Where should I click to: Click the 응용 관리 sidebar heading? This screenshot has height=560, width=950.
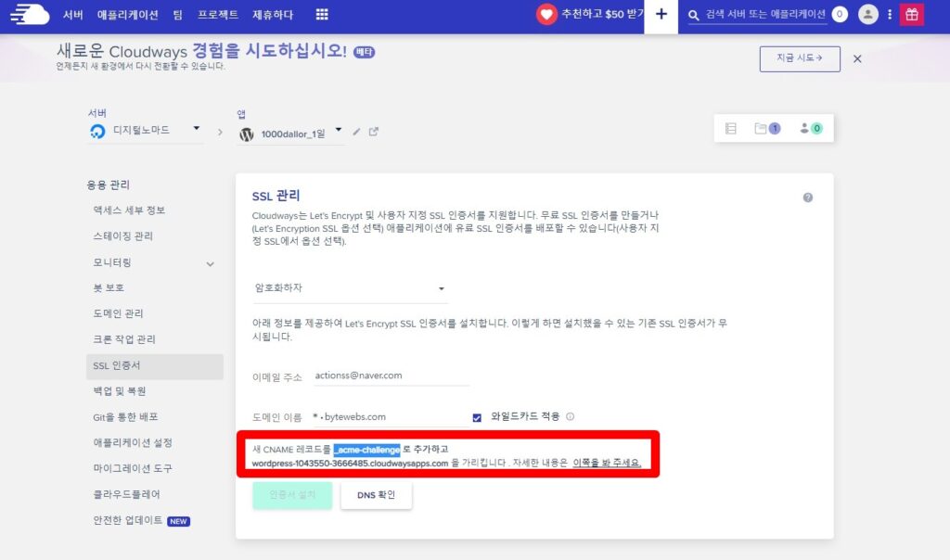(108, 185)
